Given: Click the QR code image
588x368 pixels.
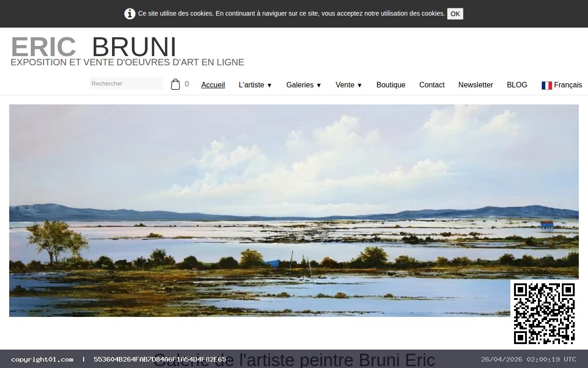Looking at the screenshot, I should coord(544,314).
